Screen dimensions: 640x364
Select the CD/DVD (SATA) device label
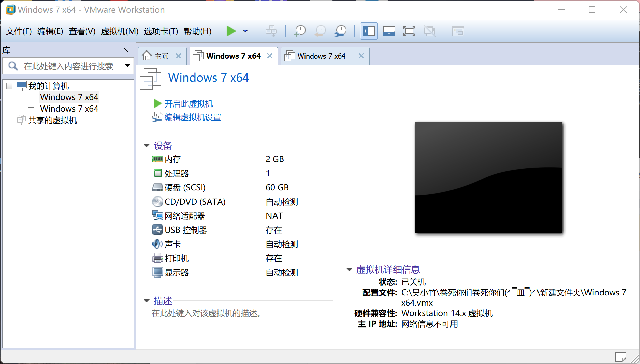pos(195,202)
